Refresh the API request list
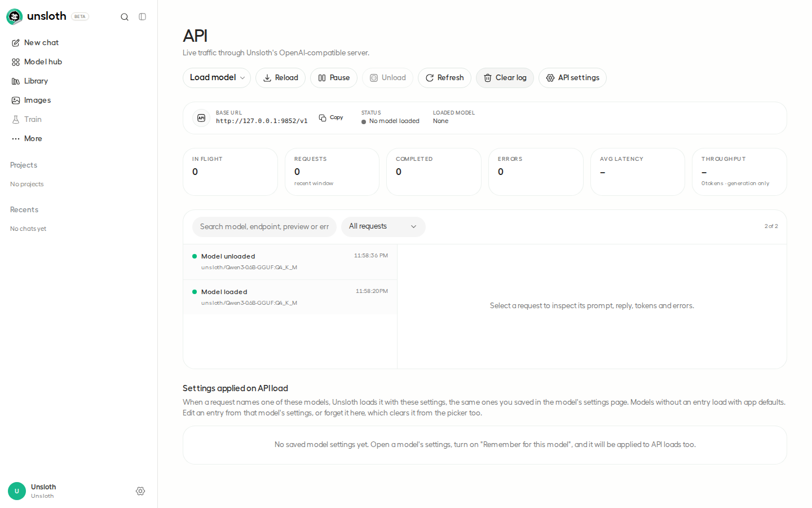This screenshot has width=812, height=508. coord(444,78)
